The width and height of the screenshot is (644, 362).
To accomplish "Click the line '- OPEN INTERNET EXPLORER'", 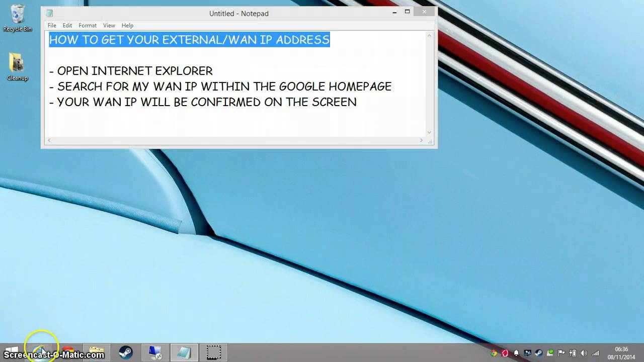I will pyautogui.click(x=131, y=71).
